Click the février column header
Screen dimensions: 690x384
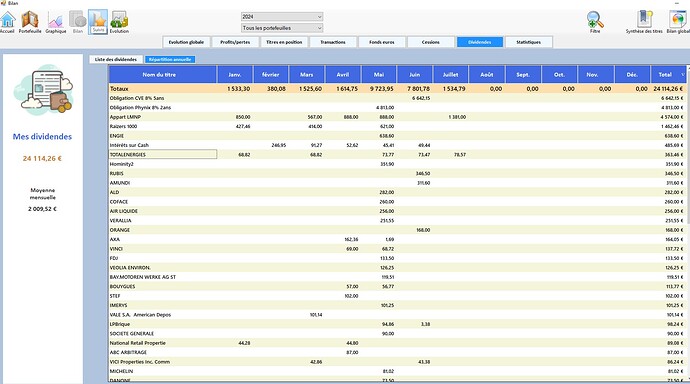[x=271, y=75]
